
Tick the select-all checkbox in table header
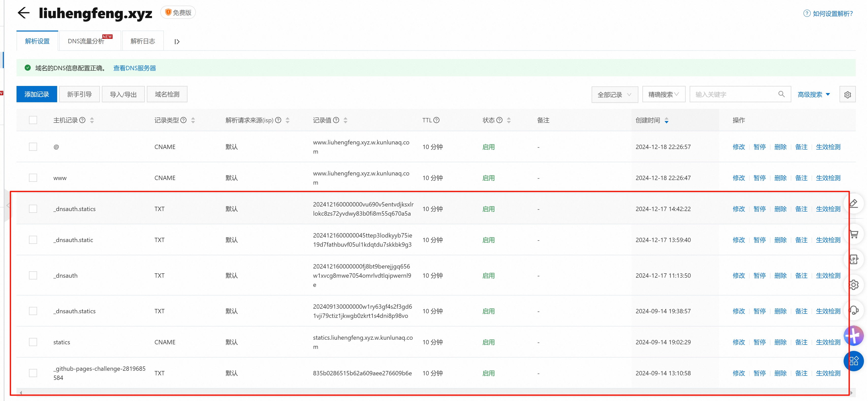pyautogui.click(x=33, y=120)
